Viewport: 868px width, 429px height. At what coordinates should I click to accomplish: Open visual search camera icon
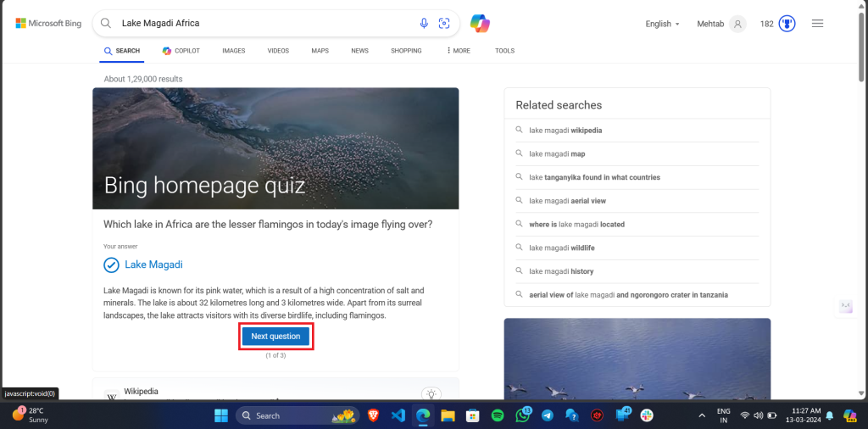pos(443,24)
